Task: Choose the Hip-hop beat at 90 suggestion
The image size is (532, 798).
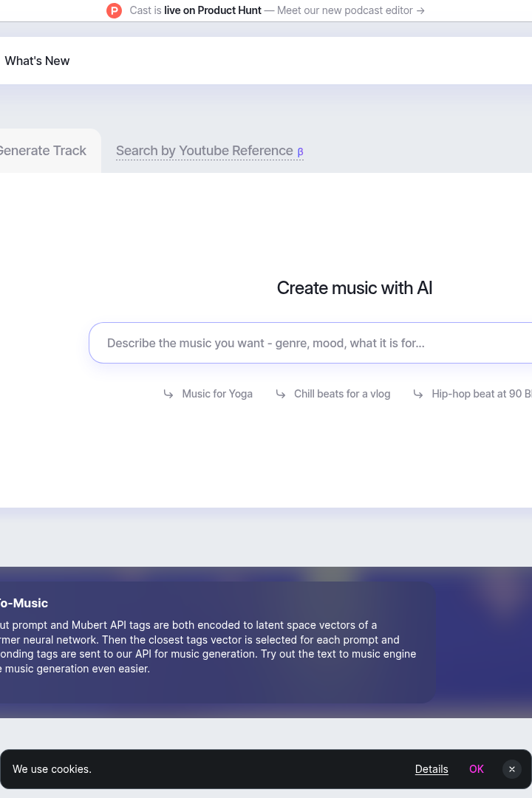Action: pos(482,393)
